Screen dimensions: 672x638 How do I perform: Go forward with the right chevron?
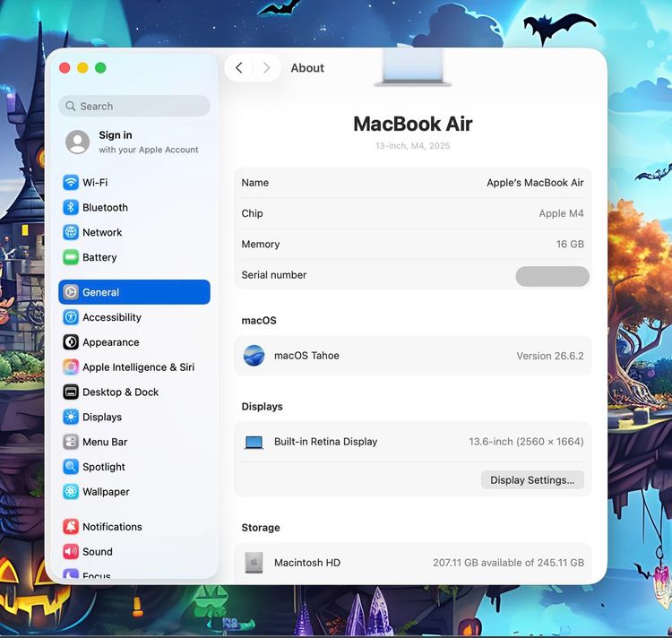coord(267,68)
